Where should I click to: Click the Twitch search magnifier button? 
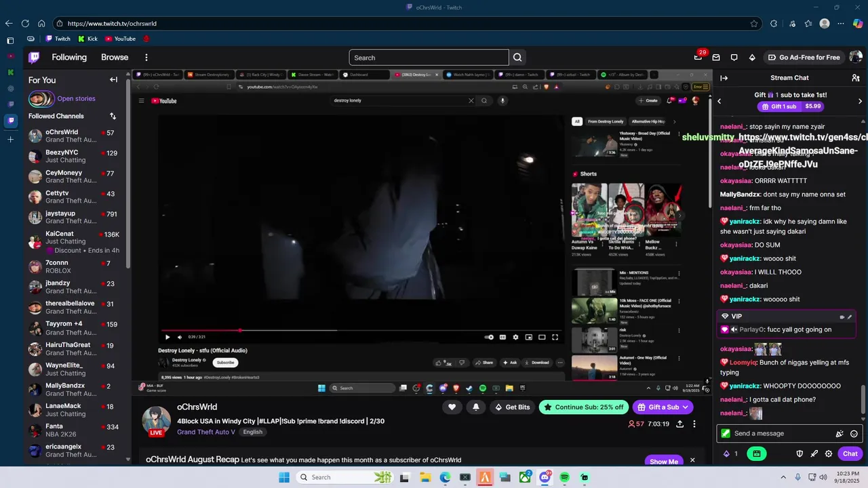pos(517,58)
